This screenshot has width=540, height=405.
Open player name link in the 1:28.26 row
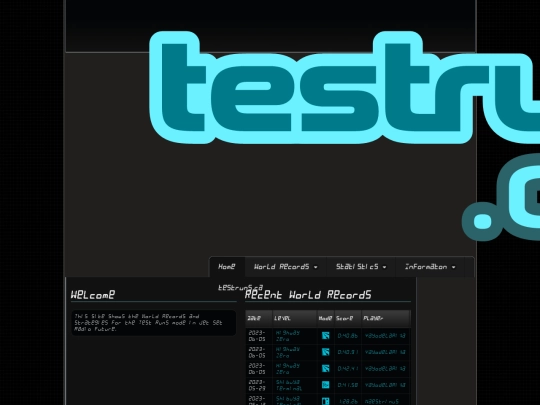pos(382,402)
